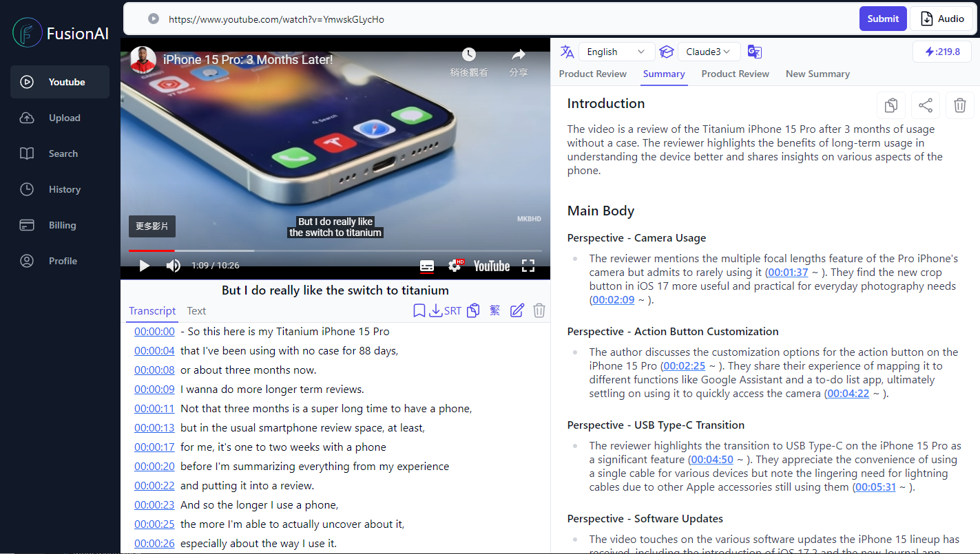Toggle video subtitles with the captions icon
Image resolution: width=980 pixels, height=554 pixels.
(x=427, y=266)
